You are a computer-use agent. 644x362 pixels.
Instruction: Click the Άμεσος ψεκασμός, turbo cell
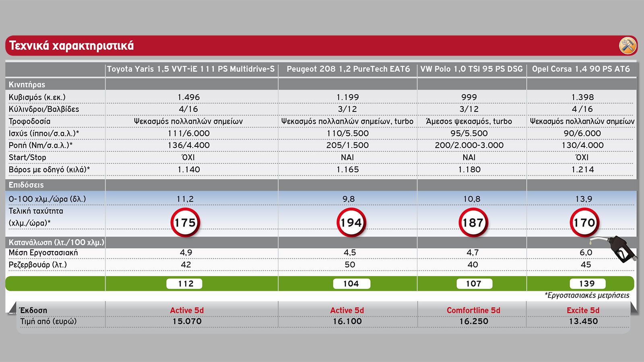(x=469, y=121)
